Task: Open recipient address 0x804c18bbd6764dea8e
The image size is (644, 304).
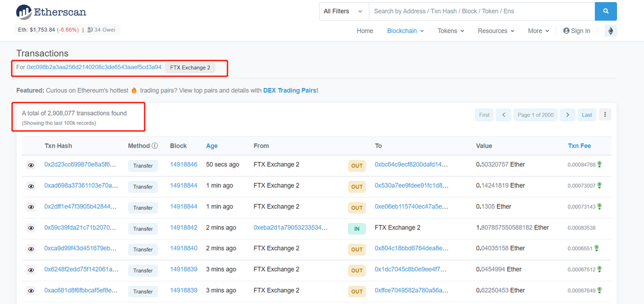Action: pos(411,248)
